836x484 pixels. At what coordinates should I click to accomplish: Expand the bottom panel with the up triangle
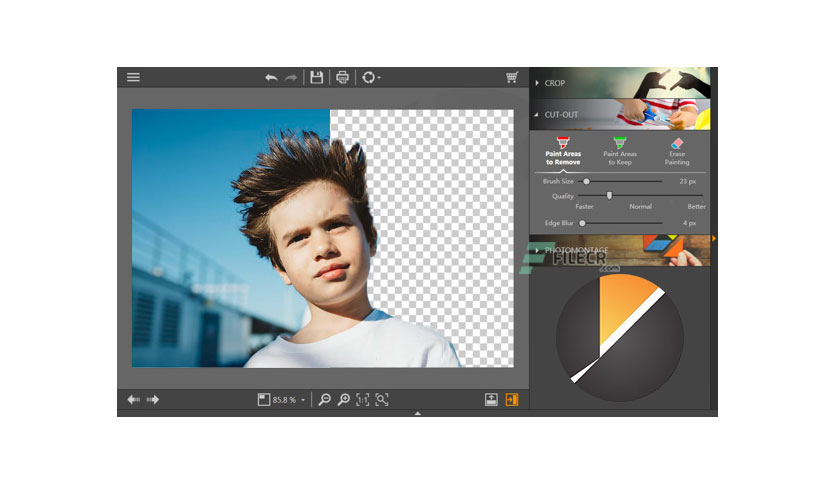click(x=417, y=413)
